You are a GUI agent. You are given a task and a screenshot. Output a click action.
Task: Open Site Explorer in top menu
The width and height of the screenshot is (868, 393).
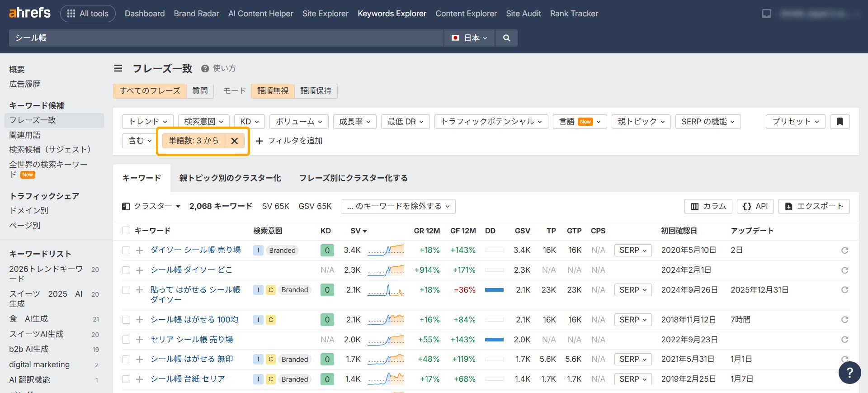(x=325, y=14)
